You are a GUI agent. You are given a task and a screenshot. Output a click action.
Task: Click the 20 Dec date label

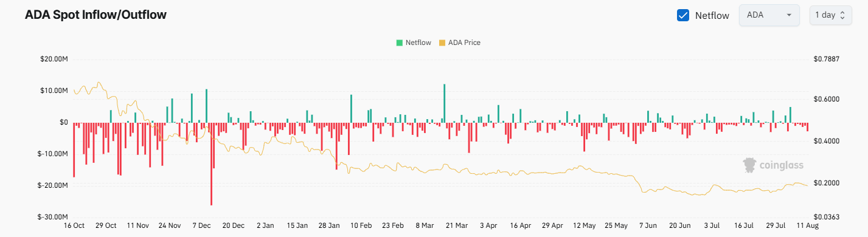click(234, 225)
